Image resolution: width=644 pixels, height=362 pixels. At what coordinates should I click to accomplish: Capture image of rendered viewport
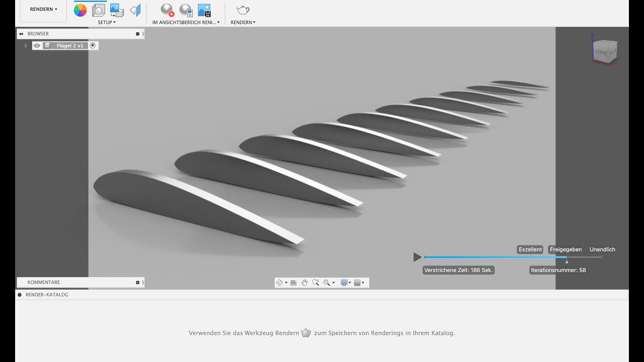(204, 10)
